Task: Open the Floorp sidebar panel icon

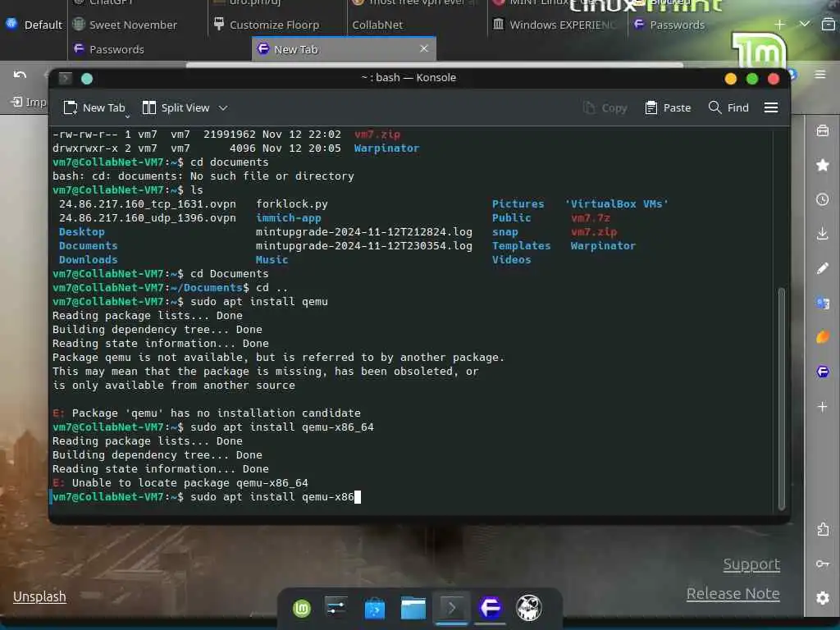Action: coord(822,372)
